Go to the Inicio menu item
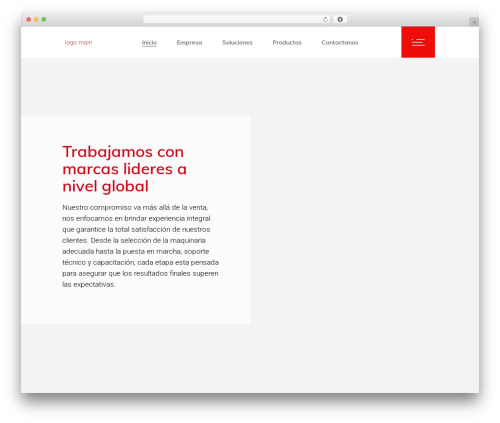 pyautogui.click(x=149, y=42)
